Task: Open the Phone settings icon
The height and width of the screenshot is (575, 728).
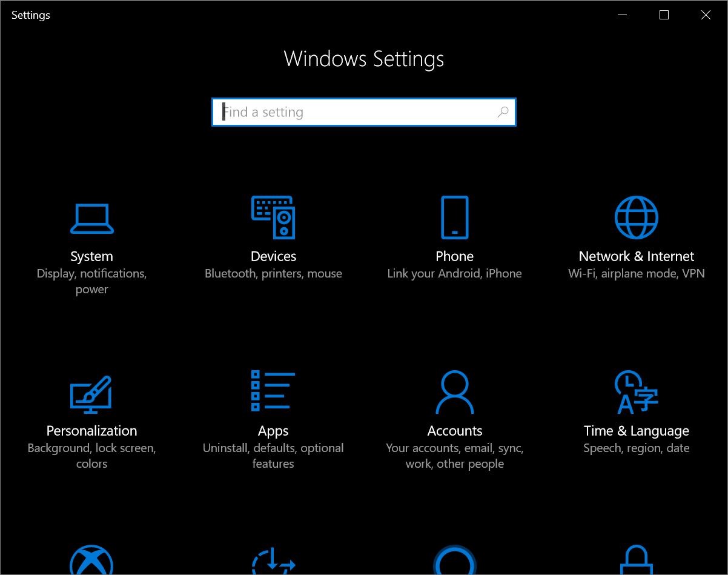Action: pos(454,217)
